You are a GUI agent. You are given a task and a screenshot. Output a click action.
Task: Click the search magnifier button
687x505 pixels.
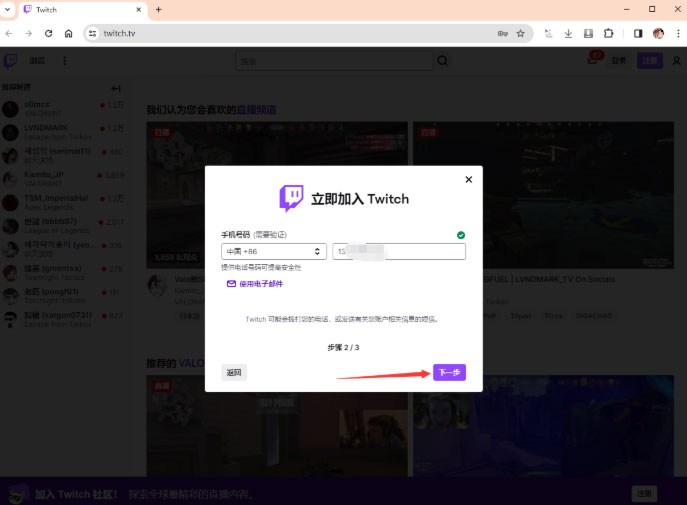443,61
